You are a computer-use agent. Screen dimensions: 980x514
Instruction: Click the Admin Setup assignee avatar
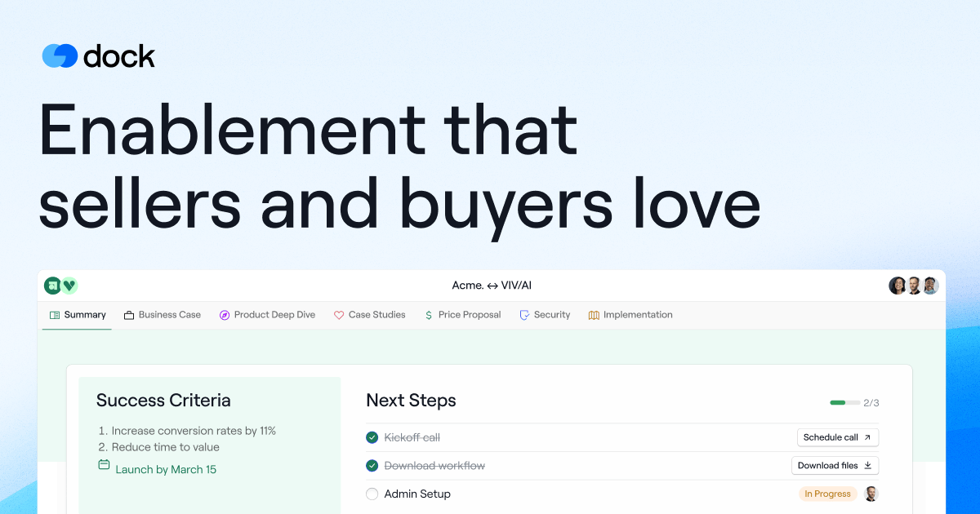click(871, 494)
